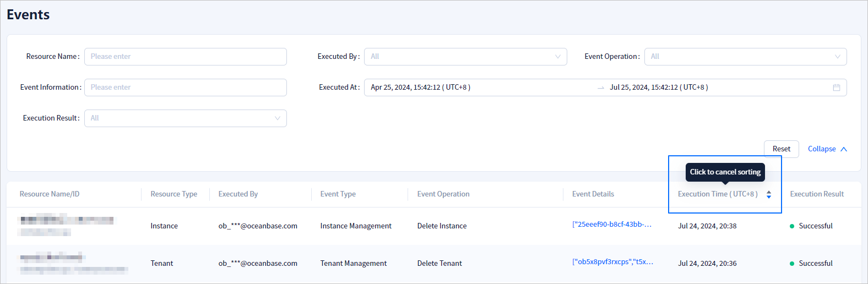Click the arrow between the date range values
Screen dimensions: 868x284
pos(600,88)
